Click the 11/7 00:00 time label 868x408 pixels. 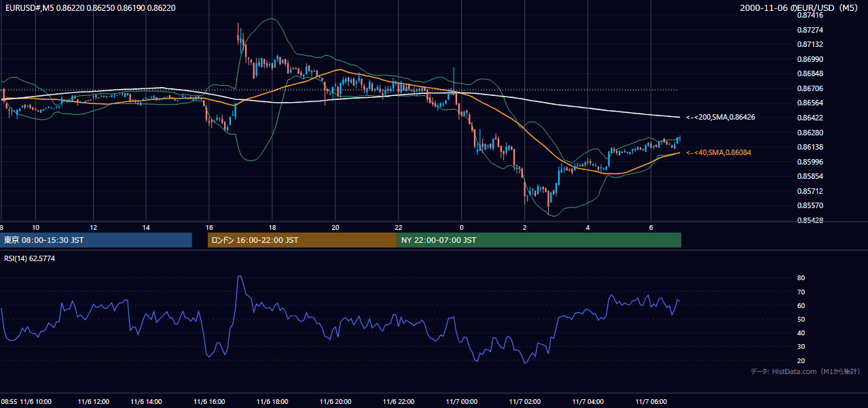click(x=460, y=401)
